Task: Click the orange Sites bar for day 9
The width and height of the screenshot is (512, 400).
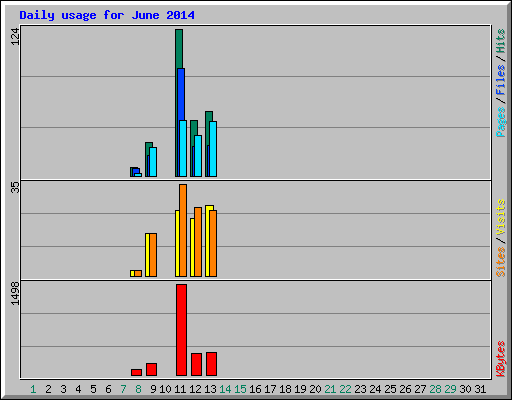Action: pos(153,255)
